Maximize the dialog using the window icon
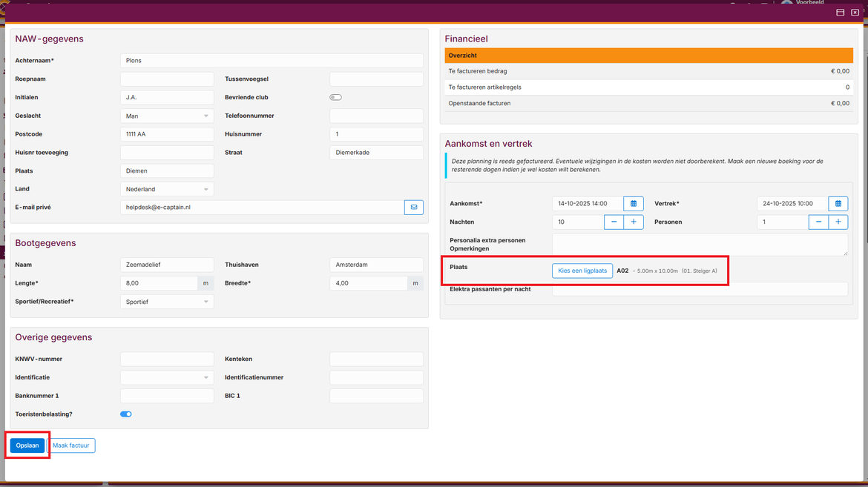 click(841, 13)
